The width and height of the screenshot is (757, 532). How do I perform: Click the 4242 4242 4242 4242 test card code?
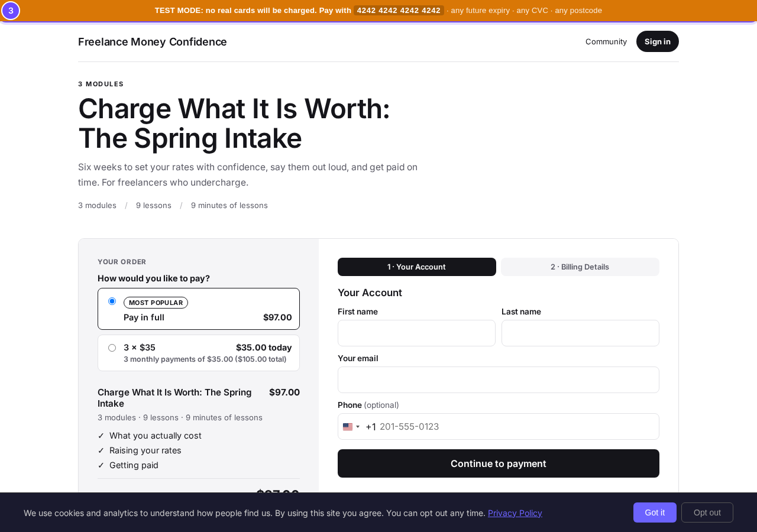pos(399,11)
